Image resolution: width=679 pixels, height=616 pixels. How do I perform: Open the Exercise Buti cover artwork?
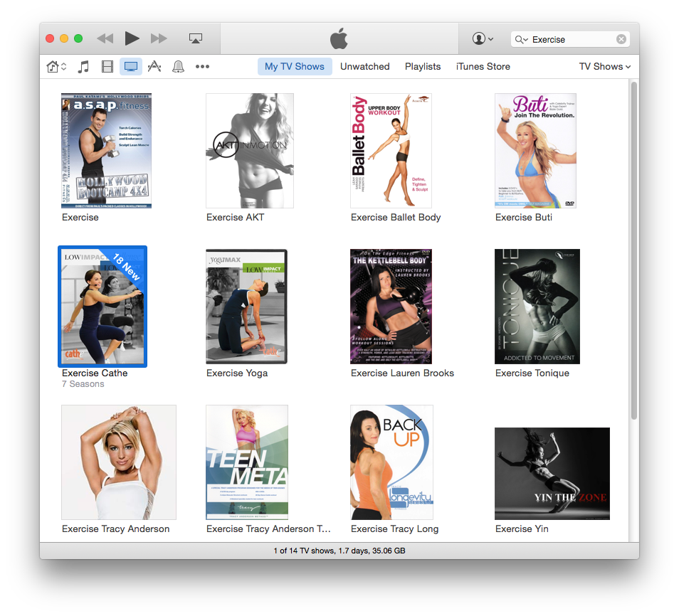536,151
